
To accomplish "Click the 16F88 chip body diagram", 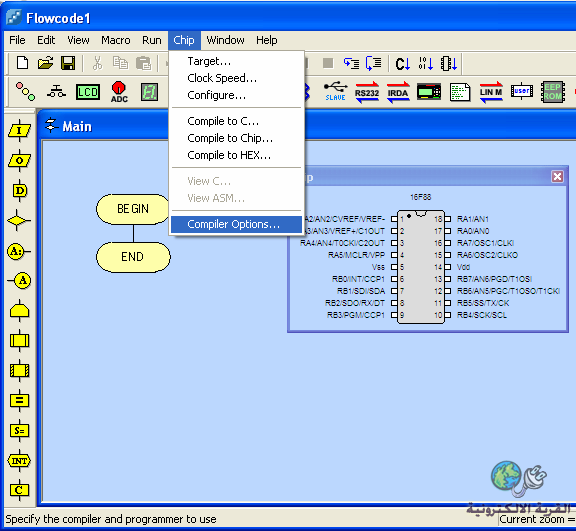I will tap(421, 267).
